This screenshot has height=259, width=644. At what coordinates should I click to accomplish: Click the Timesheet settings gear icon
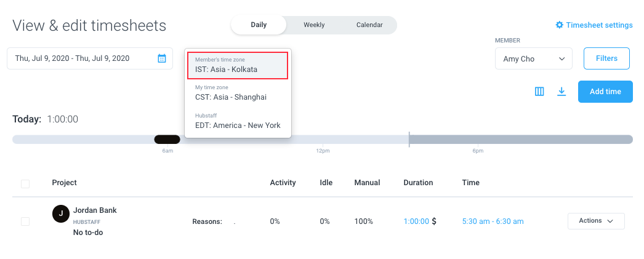point(559,25)
